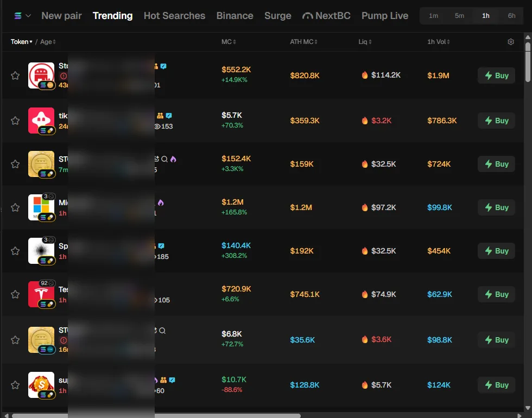Open the Microsoft logo token thumbnail
Image resolution: width=532 pixels, height=418 pixels.
[x=41, y=207]
